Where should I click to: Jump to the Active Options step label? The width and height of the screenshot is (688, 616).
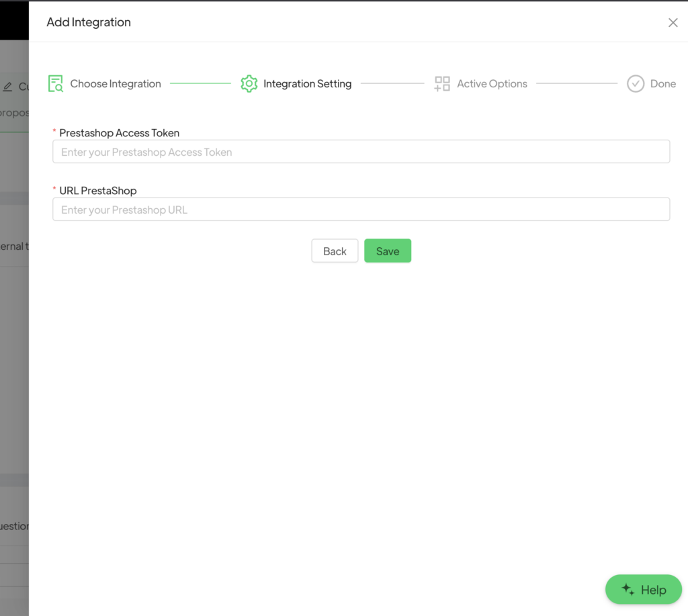click(x=492, y=84)
